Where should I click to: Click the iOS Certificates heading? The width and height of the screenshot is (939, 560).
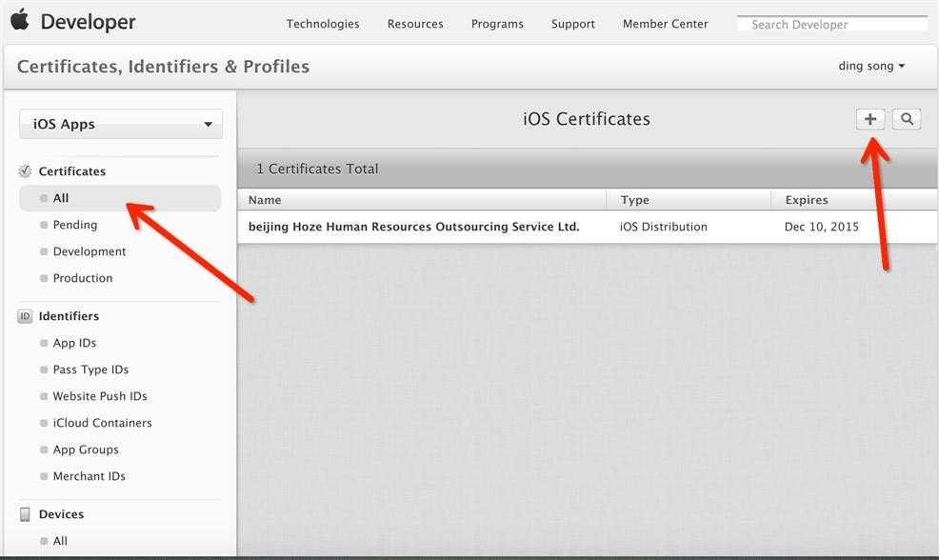(x=587, y=119)
